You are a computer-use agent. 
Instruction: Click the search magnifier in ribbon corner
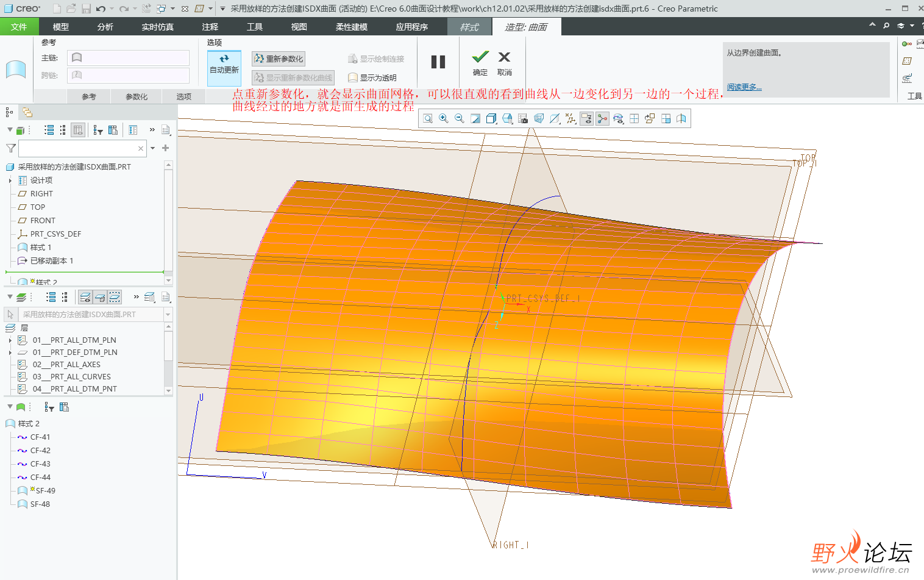pos(886,26)
